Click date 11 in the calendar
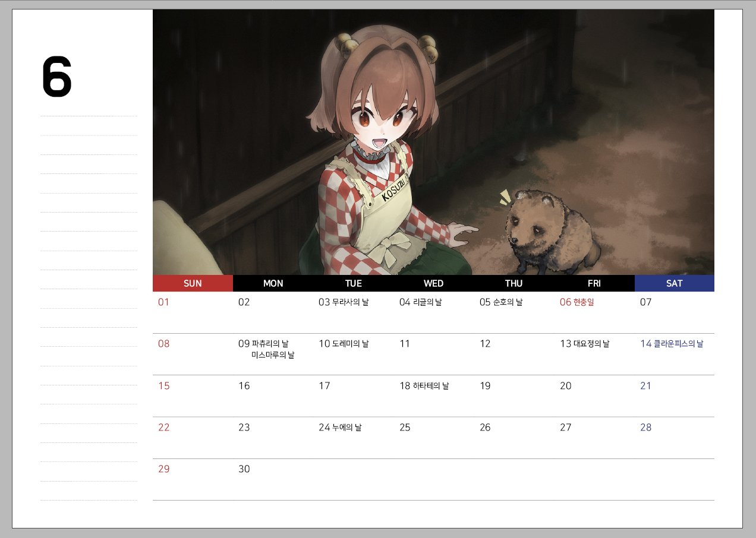Image resolution: width=756 pixels, height=538 pixels. pos(404,344)
